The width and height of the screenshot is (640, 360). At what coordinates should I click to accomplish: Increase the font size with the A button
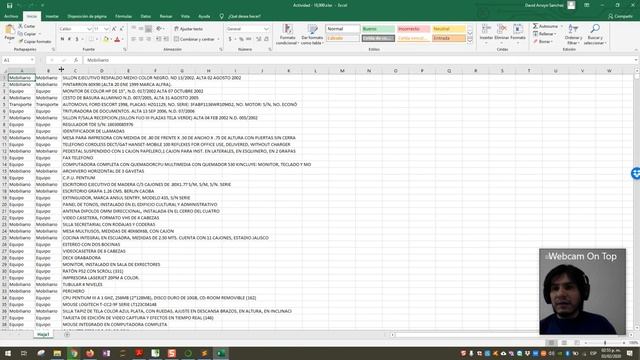[x=114, y=29]
